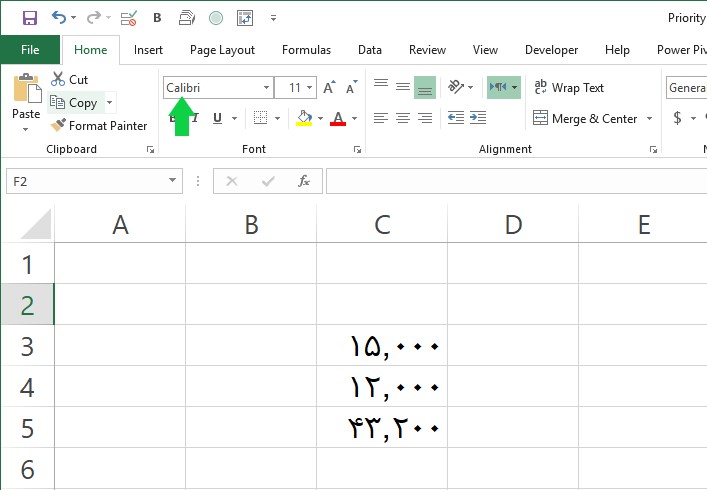707x490 pixels.
Task: Switch to the Formulas tab
Action: click(x=306, y=50)
